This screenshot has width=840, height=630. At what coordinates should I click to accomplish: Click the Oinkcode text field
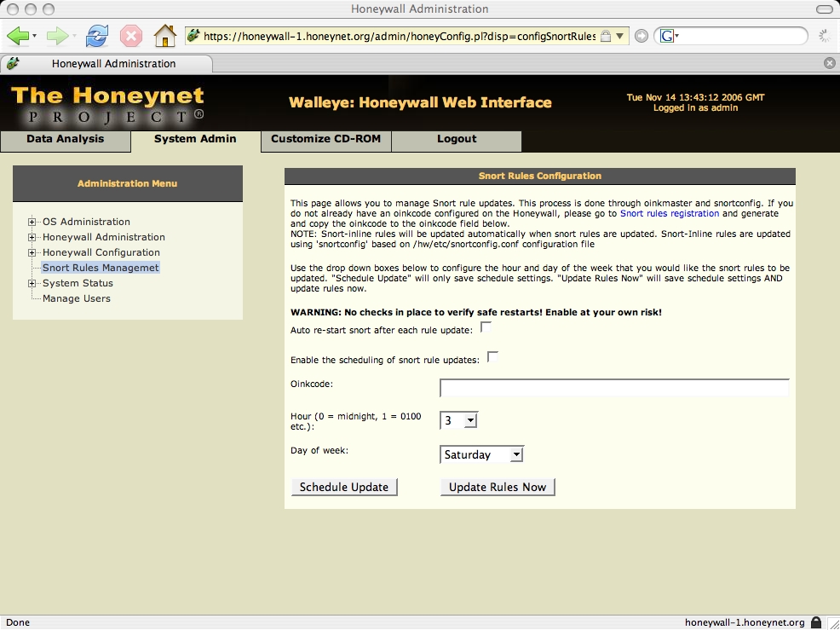tap(614, 388)
